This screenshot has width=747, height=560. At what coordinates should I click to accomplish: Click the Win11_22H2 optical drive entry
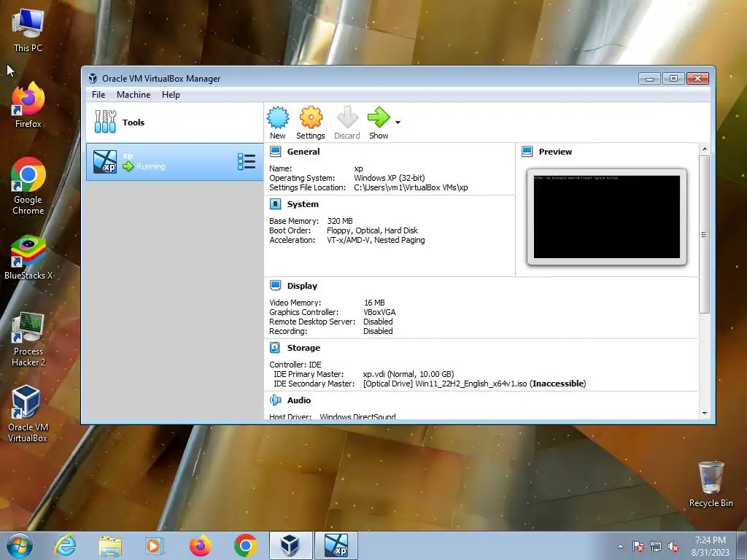point(474,384)
